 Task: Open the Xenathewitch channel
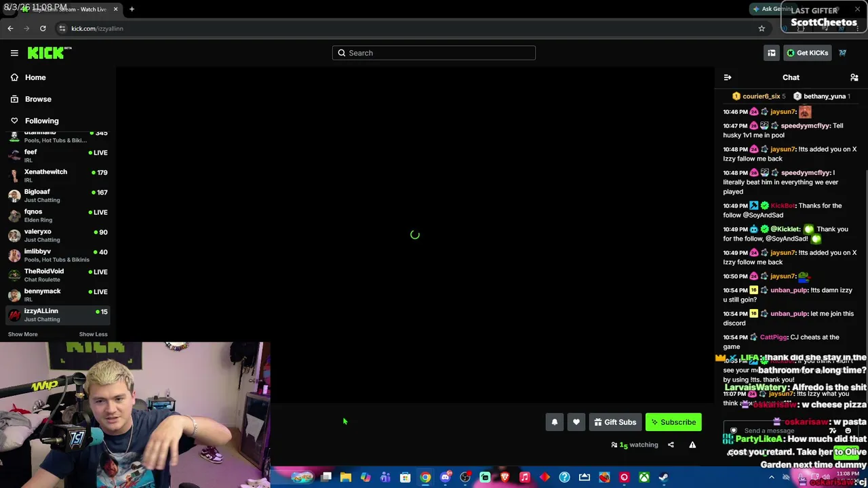(x=58, y=176)
